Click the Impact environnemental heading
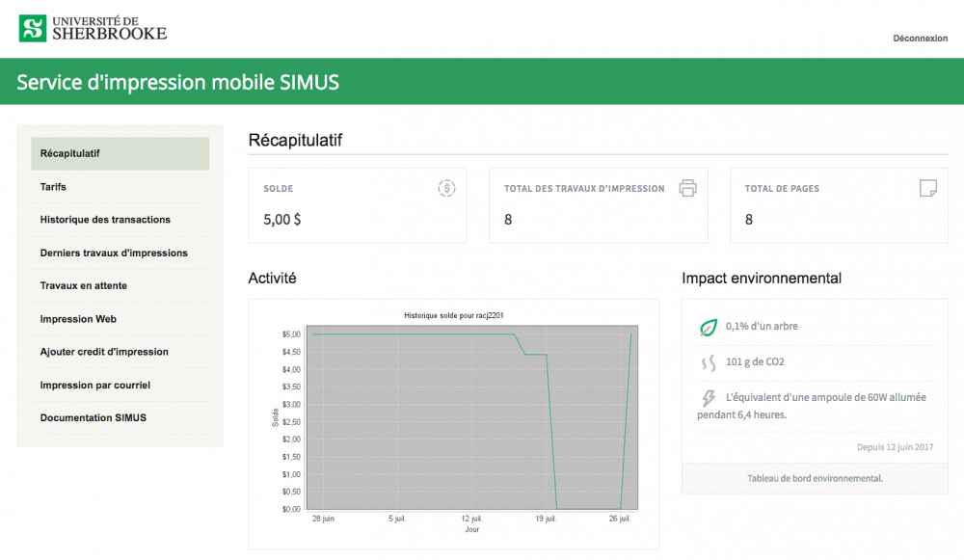This screenshot has height=560, width=964. pyautogui.click(x=762, y=279)
